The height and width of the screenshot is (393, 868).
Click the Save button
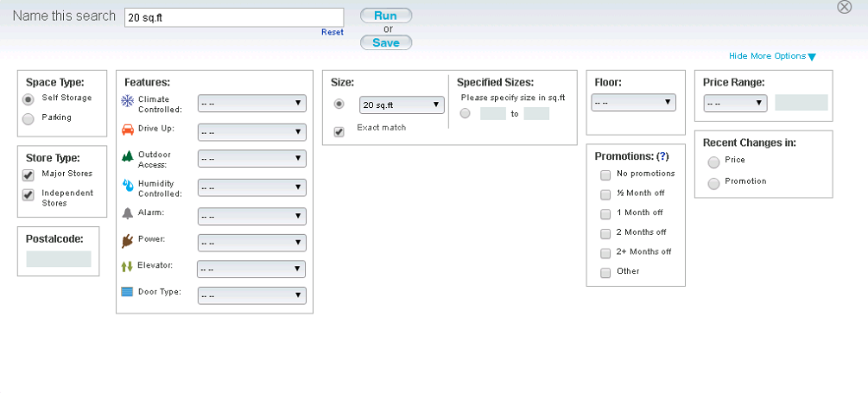tap(386, 42)
